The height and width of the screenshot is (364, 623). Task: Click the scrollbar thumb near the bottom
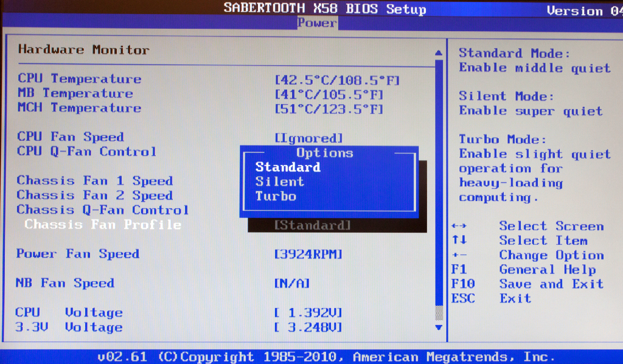439,312
